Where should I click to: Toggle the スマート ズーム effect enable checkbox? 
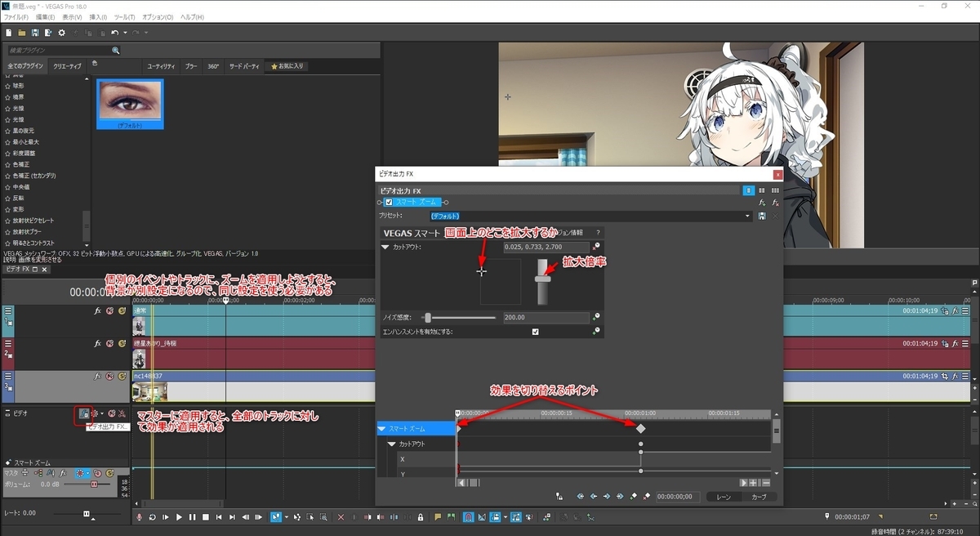389,202
